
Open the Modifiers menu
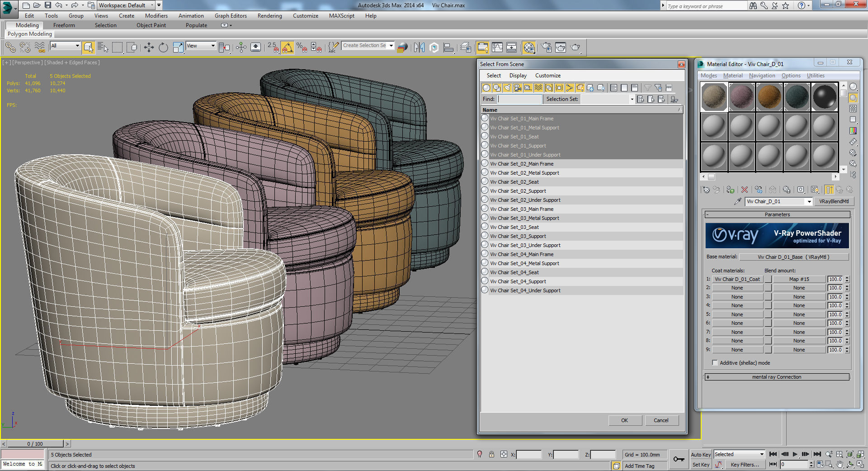click(156, 16)
